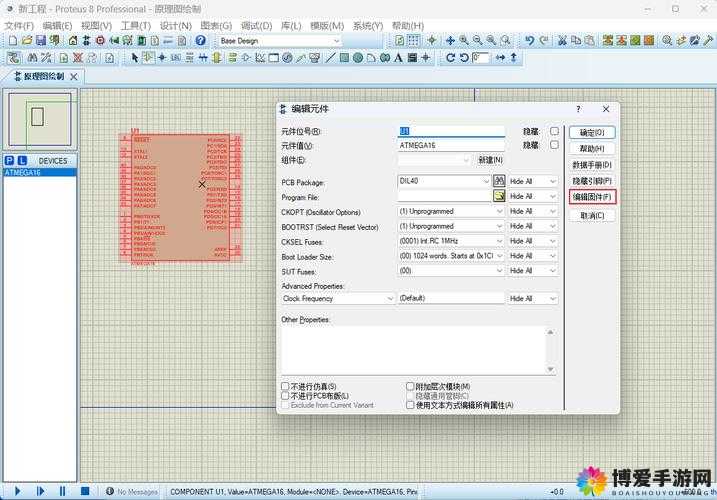Toggle the grid dots icon

tap(413, 41)
